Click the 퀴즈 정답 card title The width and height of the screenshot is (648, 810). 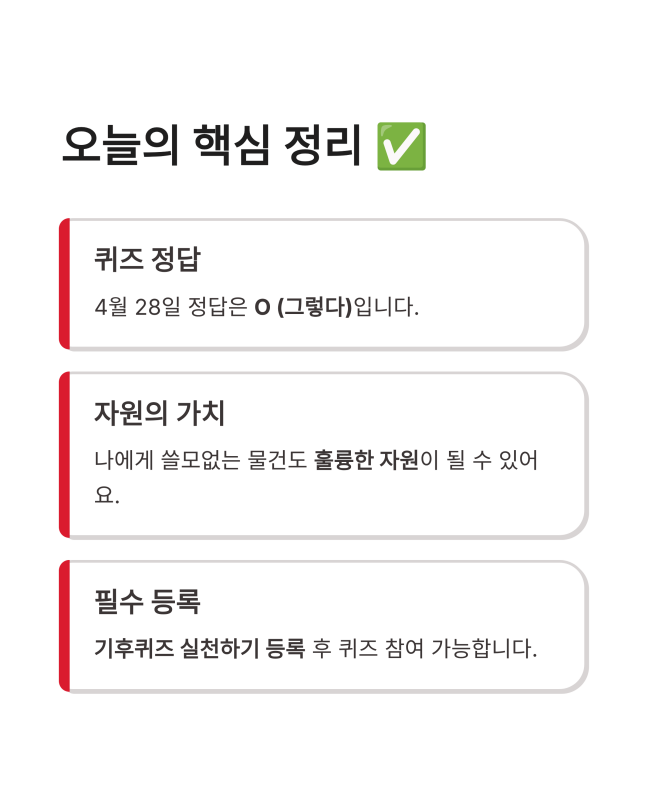[x=147, y=258]
